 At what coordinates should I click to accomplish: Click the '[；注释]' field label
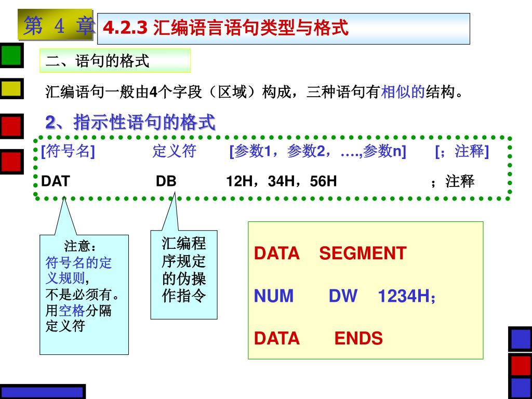[x=462, y=151]
